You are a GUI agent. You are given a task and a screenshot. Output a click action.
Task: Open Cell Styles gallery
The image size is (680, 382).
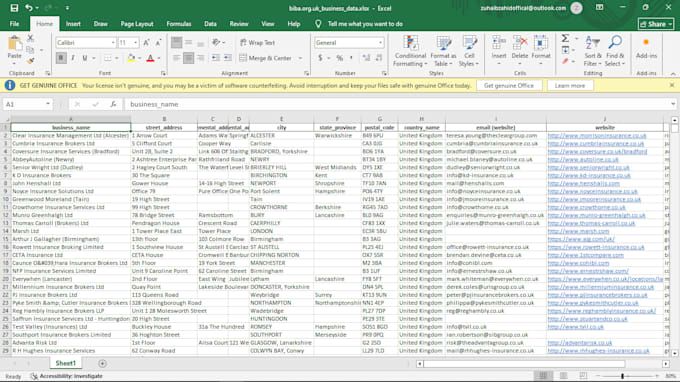click(x=469, y=51)
